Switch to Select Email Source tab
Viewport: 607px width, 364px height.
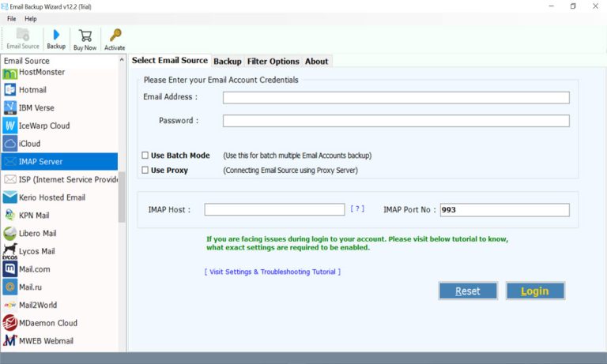[170, 60]
